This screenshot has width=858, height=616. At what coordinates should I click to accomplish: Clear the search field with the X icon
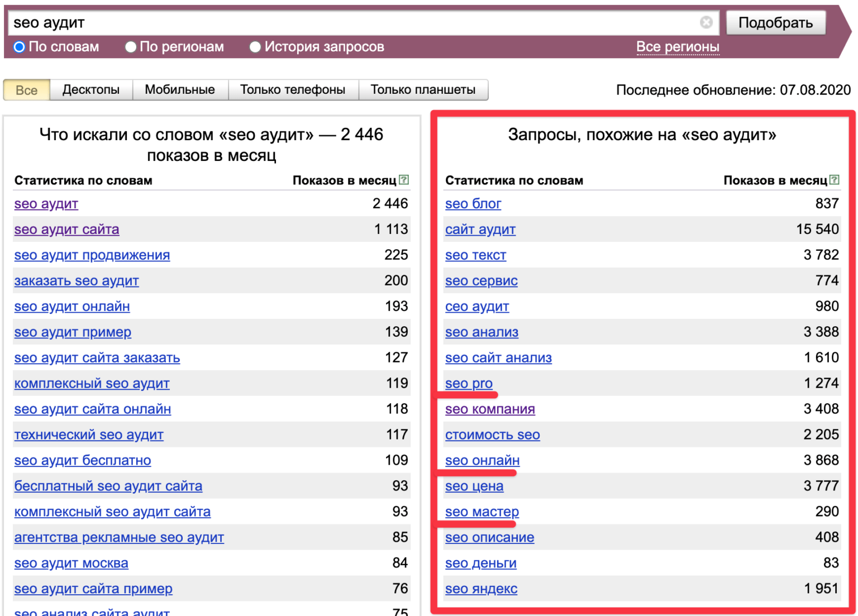(706, 22)
